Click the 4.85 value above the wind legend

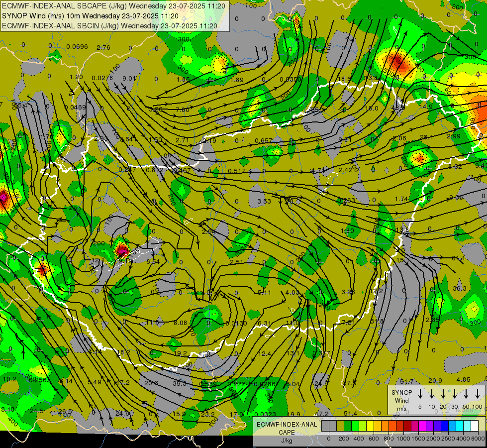click(464, 380)
